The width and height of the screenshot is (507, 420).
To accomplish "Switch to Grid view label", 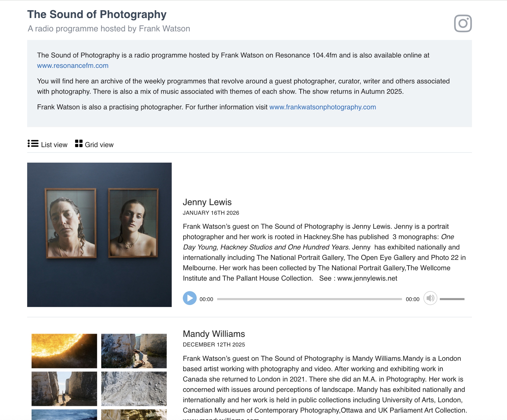I will [99, 145].
